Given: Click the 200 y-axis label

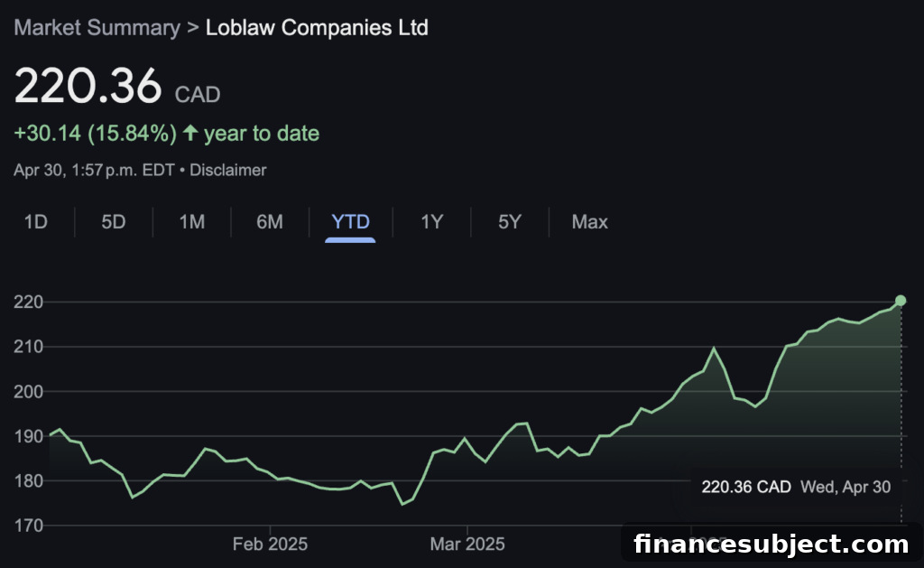Looking at the screenshot, I should click(x=28, y=392).
